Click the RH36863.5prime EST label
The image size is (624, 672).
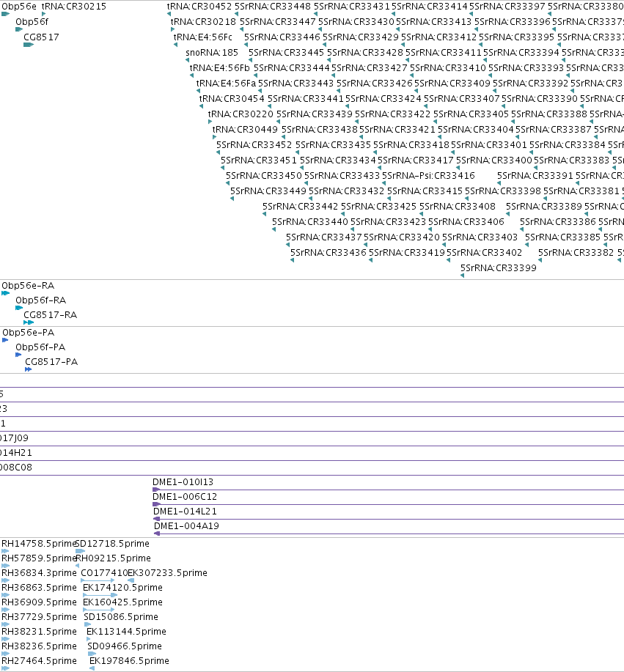point(39,587)
